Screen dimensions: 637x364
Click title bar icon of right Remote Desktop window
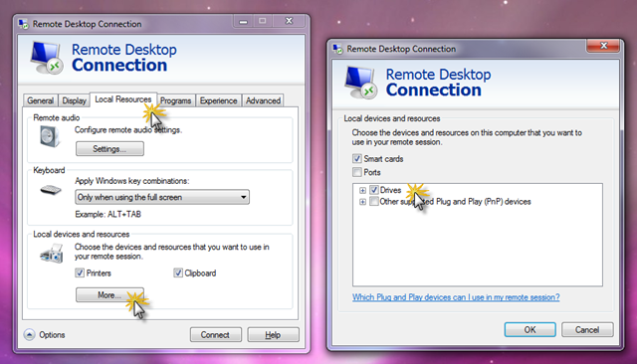click(337, 49)
